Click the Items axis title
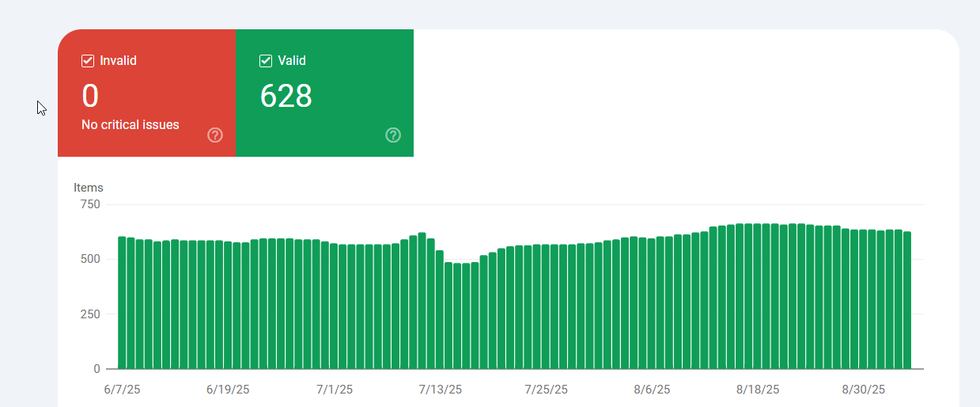Image resolution: width=980 pixels, height=407 pixels. point(89,188)
